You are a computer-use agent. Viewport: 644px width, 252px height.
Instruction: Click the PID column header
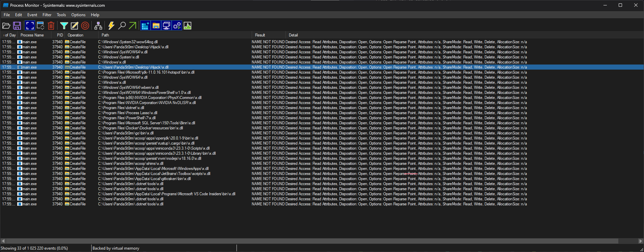[x=58, y=35]
